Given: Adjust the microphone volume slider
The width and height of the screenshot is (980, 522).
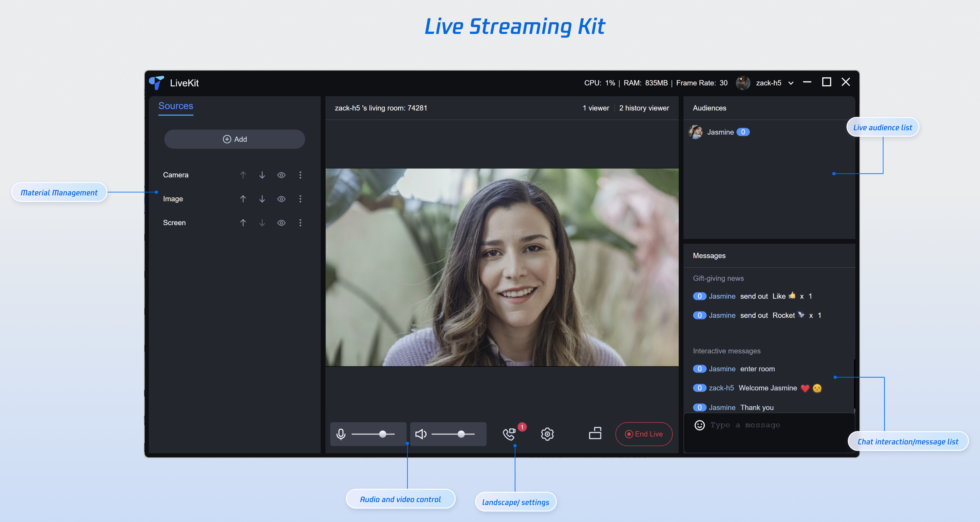Looking at the screenshot, I should (382, 434).
